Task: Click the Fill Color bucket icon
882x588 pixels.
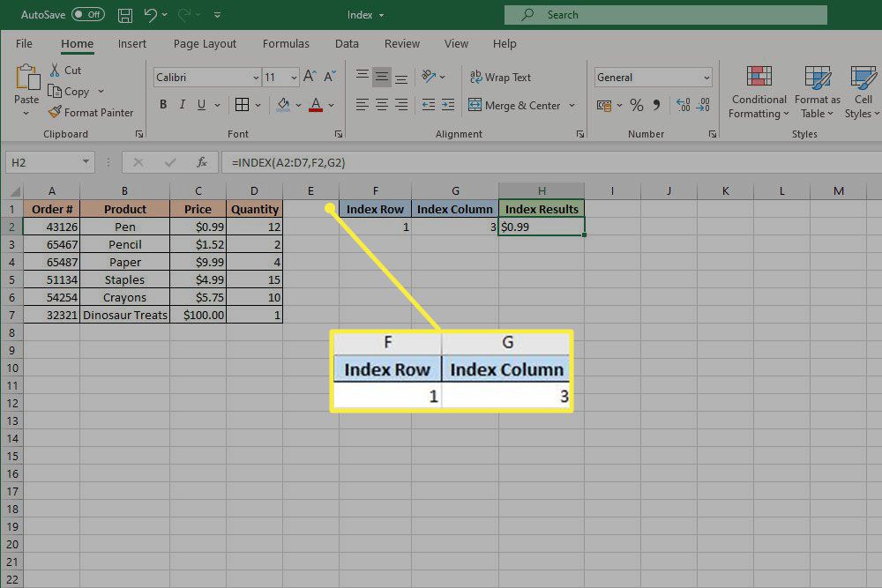Action: point(283,105)
